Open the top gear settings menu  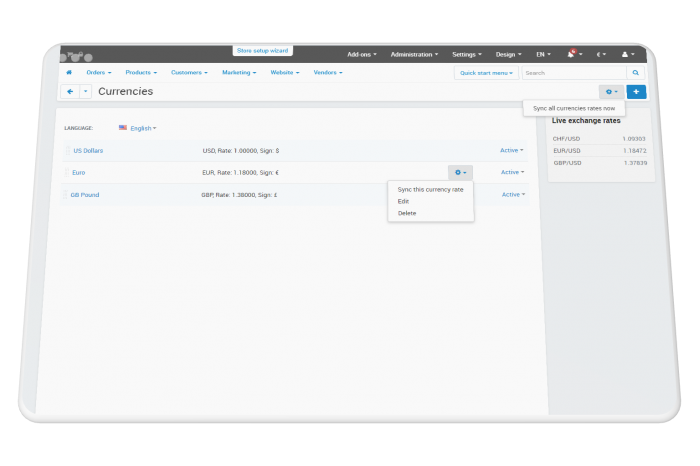(x=611, y=92)
